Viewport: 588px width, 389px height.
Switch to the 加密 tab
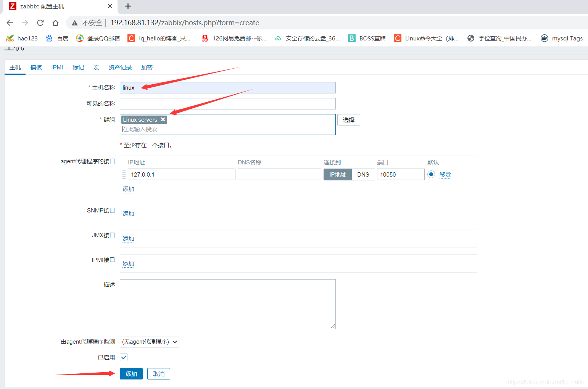[x=147, y=68]
